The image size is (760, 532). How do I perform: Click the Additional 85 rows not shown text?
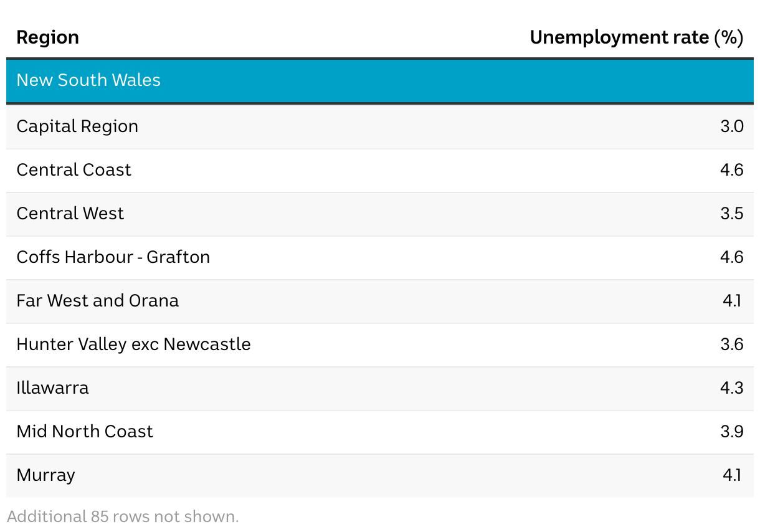(x=123, y=516)
